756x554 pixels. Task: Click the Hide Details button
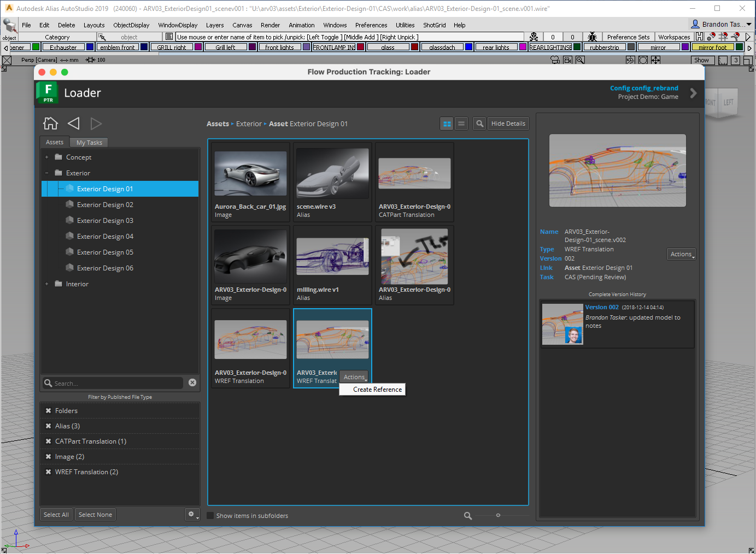pyautogui.click(x=508, y=124)
